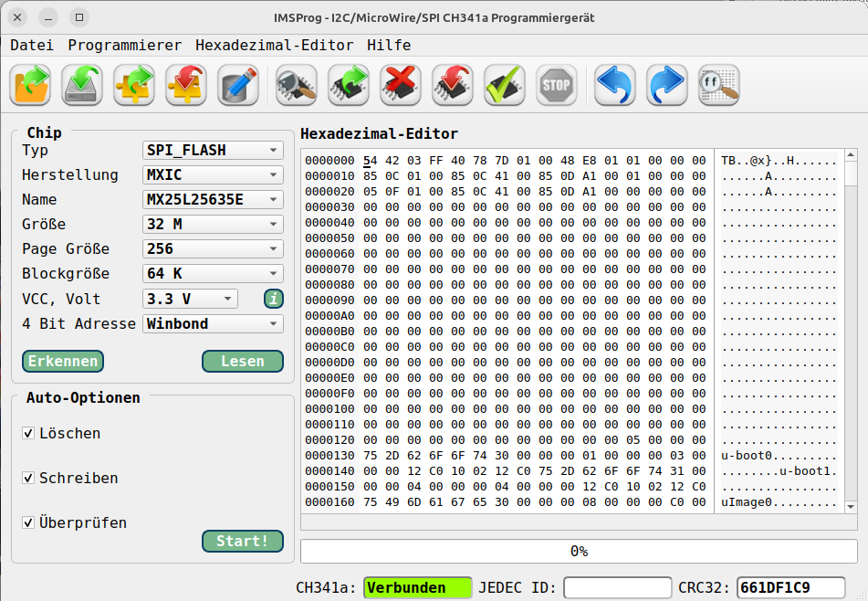The width and height of the screenshot is (868, 601).
Task: Click the load chip part puzzle icon
Action: click(134, 85)
